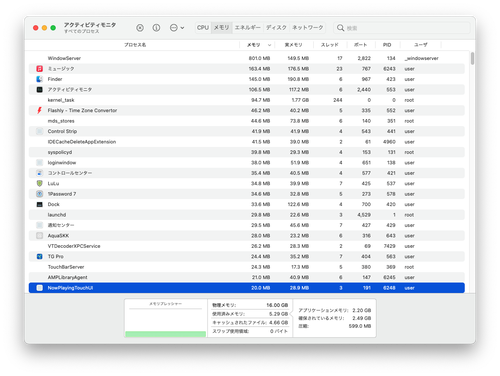Click the PID 7429 cell
This screenshot has width=500, height=376.
[x=389, y=246]
